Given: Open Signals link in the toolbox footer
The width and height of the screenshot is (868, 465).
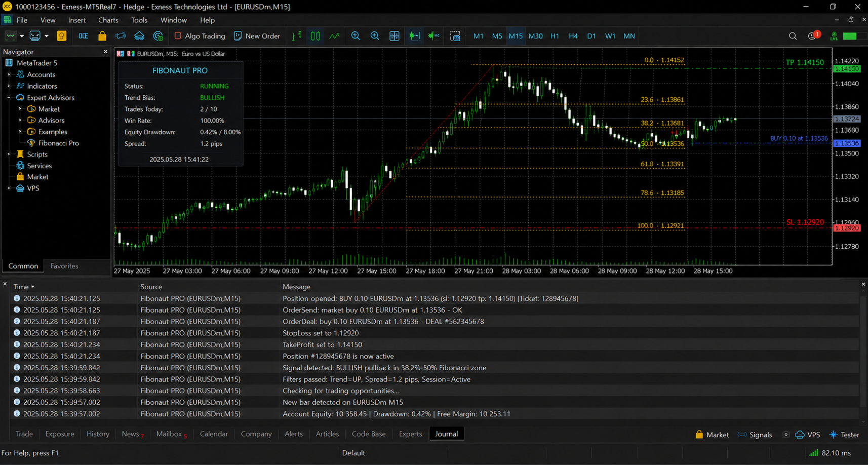Looking at the screenshot, I should [755, 435].
